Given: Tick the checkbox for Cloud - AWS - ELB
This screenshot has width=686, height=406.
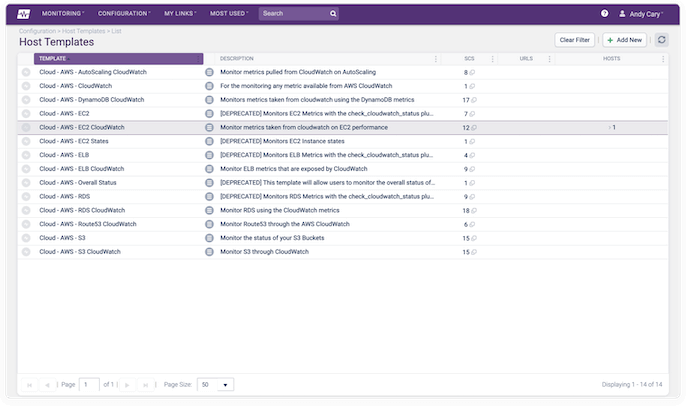Looking at the screenshot, I should click(x=26, y=155).
